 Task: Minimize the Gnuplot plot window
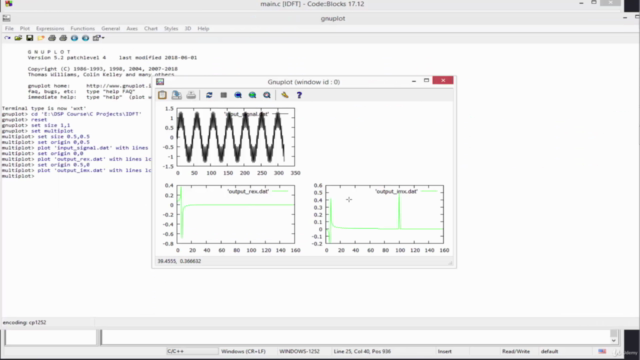[414, 81]
